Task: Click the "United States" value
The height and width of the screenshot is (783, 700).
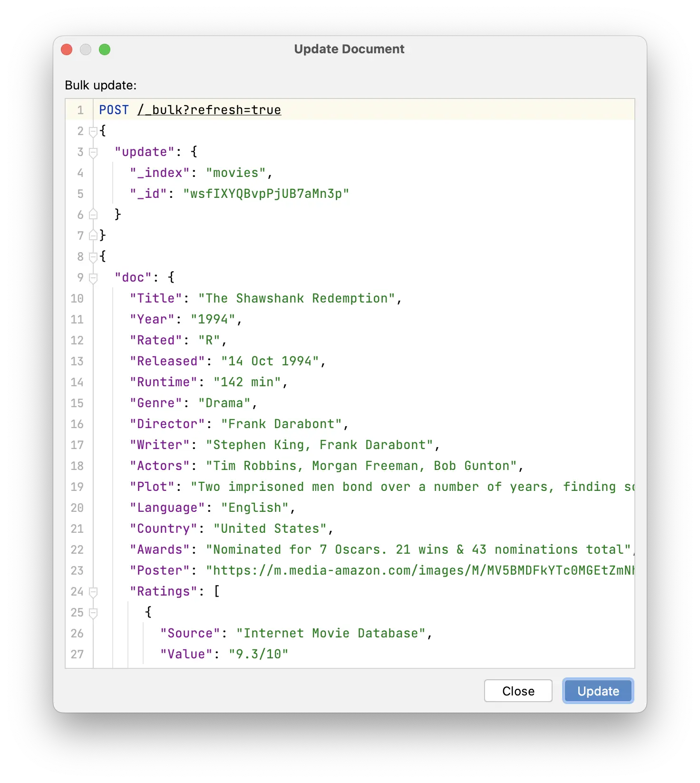Action: 270,529
